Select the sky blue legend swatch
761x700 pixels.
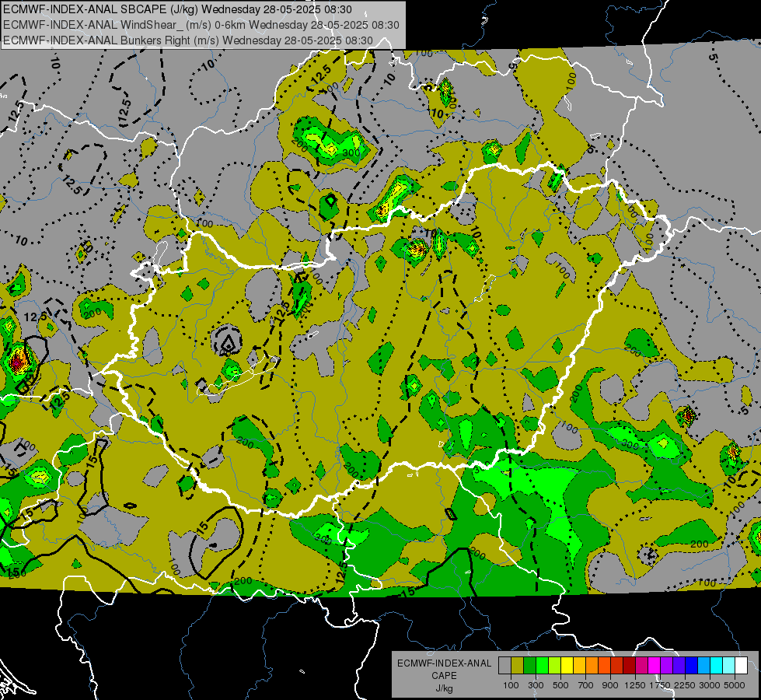coord(703,665)
